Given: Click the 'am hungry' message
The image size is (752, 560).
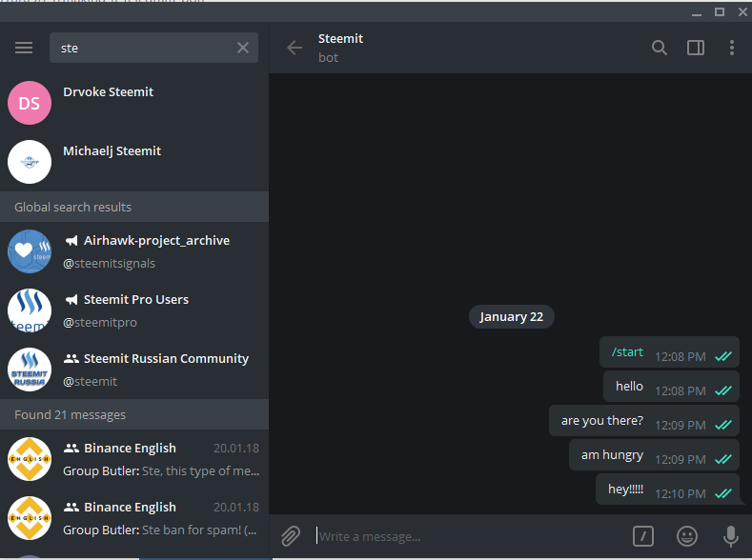Looking at the screenshot, I should tap(654, 454).
